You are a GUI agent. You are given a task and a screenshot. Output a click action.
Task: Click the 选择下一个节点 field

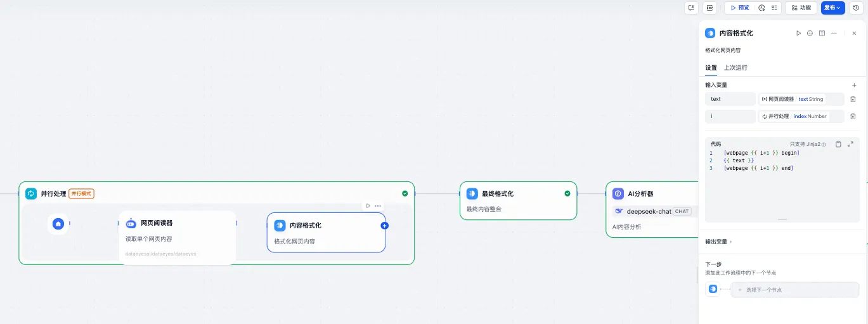(x=794, y=290)
